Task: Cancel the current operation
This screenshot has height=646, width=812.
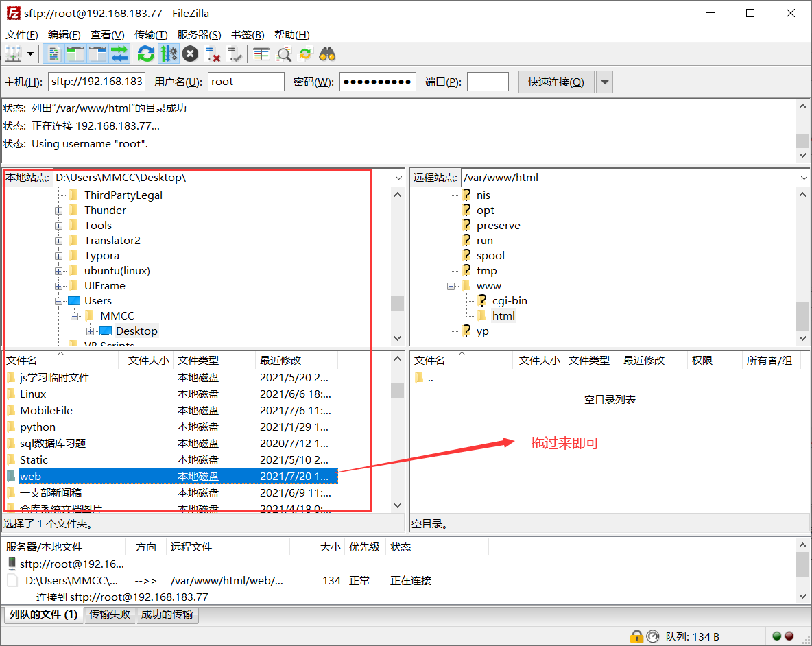Action: pyautogui.click(x=190, y=53)
